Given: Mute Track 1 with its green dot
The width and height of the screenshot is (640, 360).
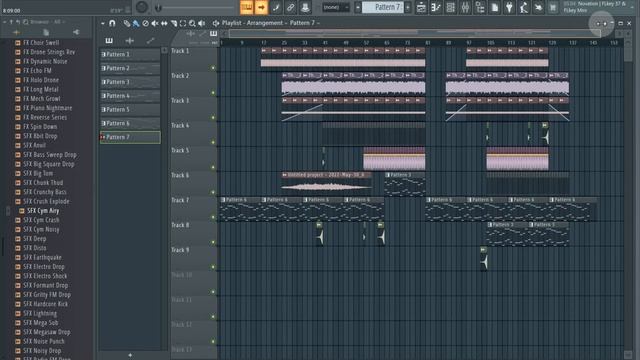Looking at the screenshot, I should 213,68.
